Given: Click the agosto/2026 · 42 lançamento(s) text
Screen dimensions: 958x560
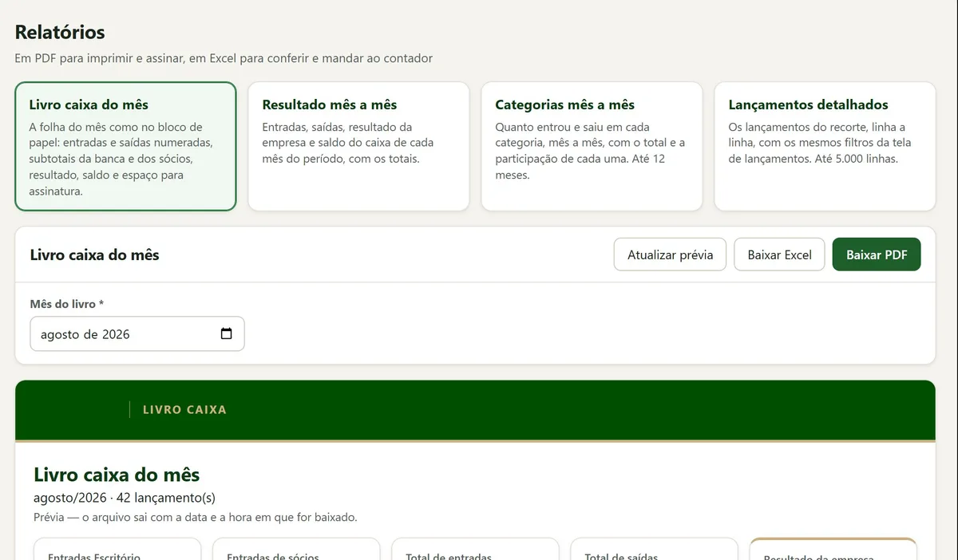Looking at the screenshot, I should [x=125, y=498].
